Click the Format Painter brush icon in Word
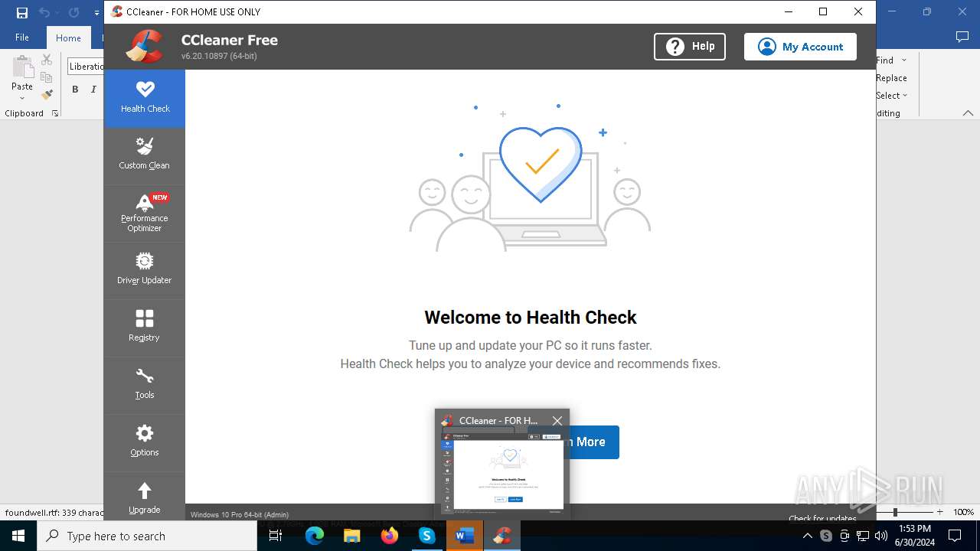This screenshot has height=551, width=980. (47, 95)
